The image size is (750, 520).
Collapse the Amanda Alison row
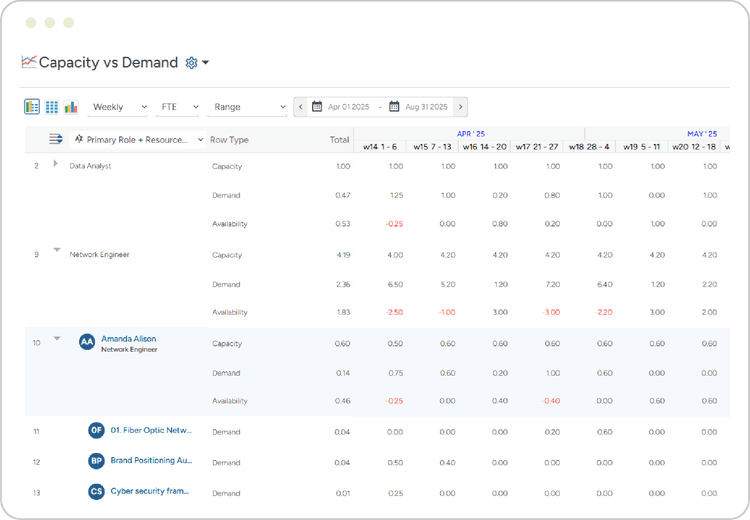[x=57, y=339]
